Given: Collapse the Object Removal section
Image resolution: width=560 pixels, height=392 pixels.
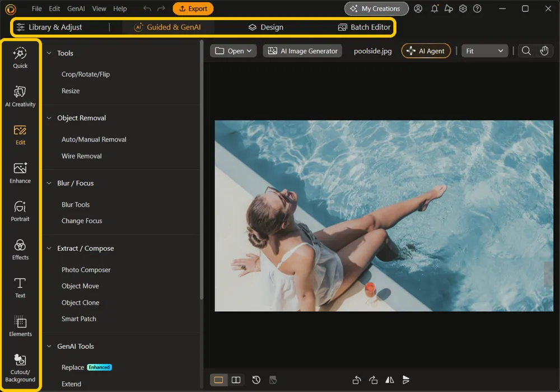Looking at the screenshot, I should point(49,118).
